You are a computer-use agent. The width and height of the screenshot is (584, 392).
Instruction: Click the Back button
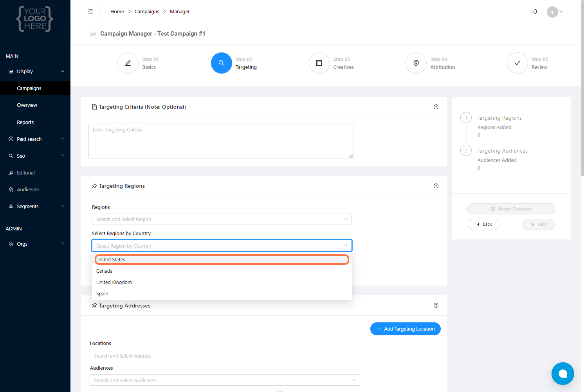point(483,224)
